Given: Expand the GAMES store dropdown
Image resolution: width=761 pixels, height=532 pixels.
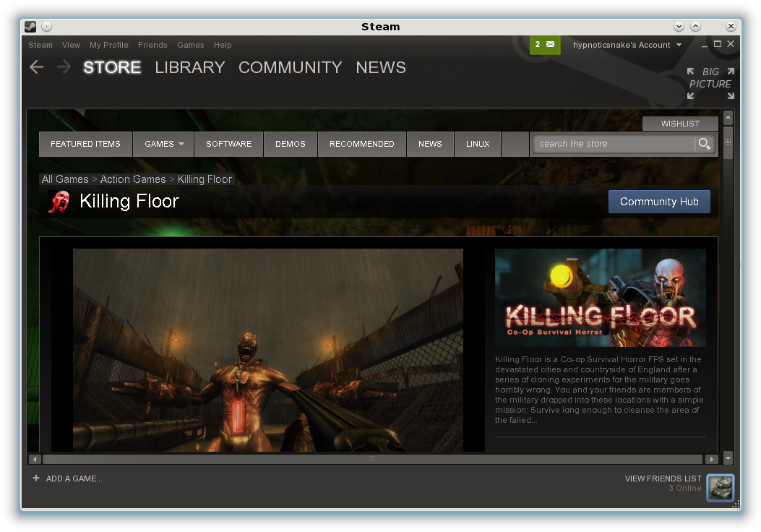Looking at the screenshot, I should (x=163, y=144).
